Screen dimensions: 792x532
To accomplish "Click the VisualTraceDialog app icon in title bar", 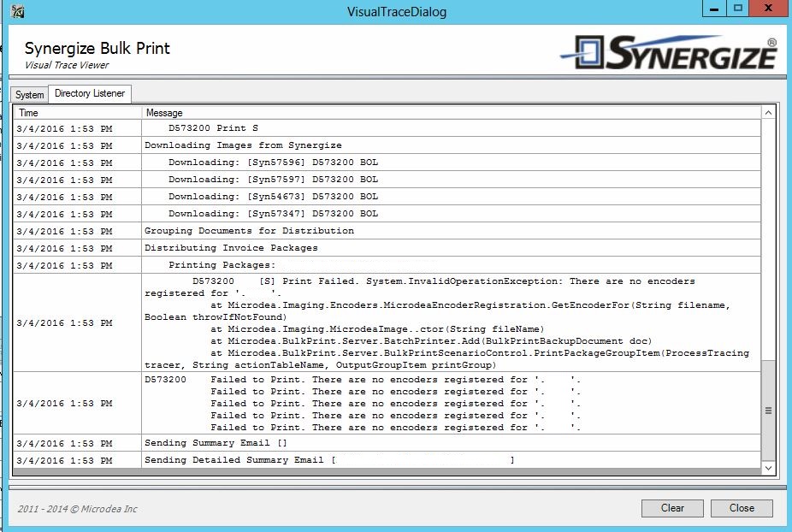I will (x=18, y=11).
